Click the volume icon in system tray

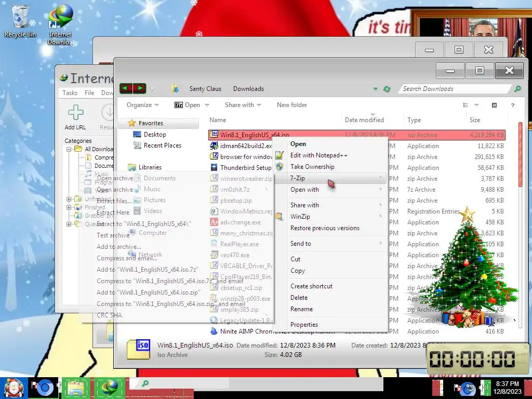click(484, 388)
